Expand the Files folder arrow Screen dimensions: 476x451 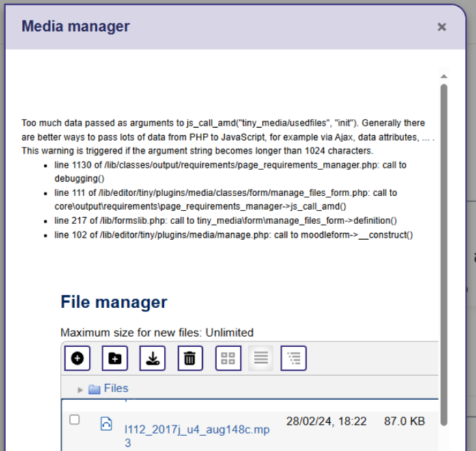click(x=80, y=389)
